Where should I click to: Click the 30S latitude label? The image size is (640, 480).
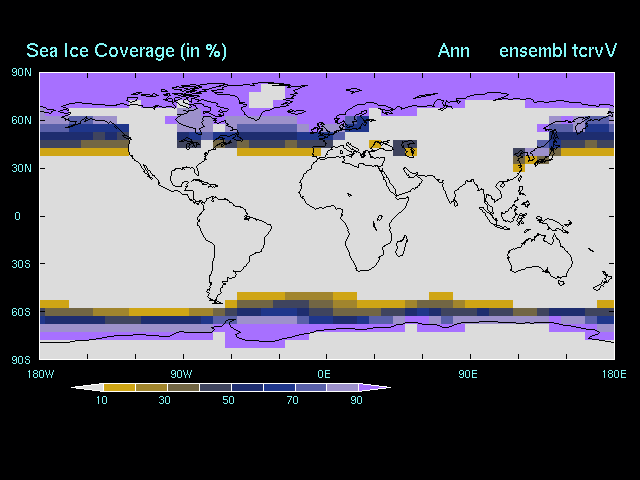coord(21,264)
